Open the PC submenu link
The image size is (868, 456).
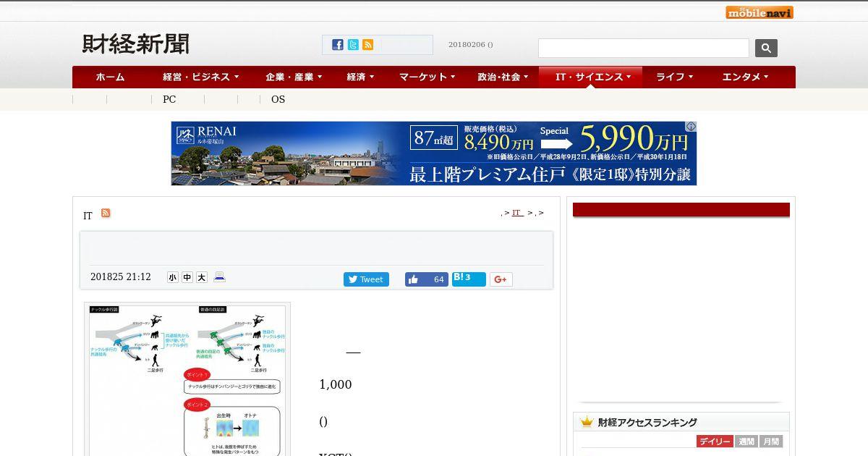click(x=169, y=99)
